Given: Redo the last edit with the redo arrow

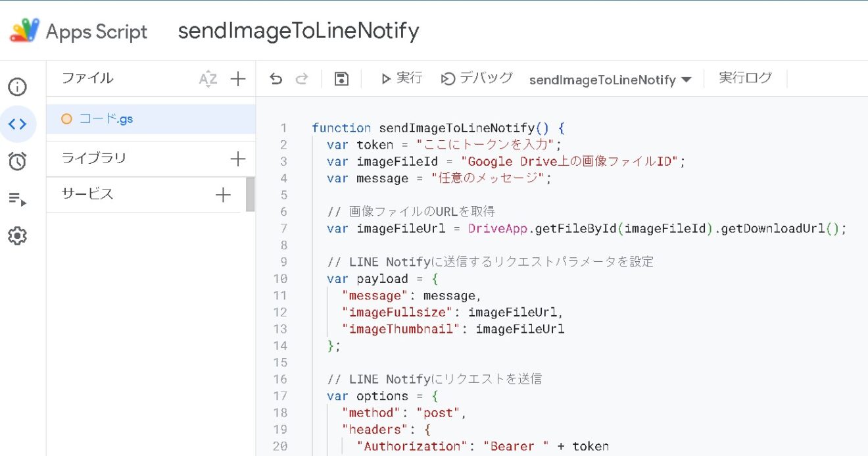Looking at the screenshot, I should [301, 78].
